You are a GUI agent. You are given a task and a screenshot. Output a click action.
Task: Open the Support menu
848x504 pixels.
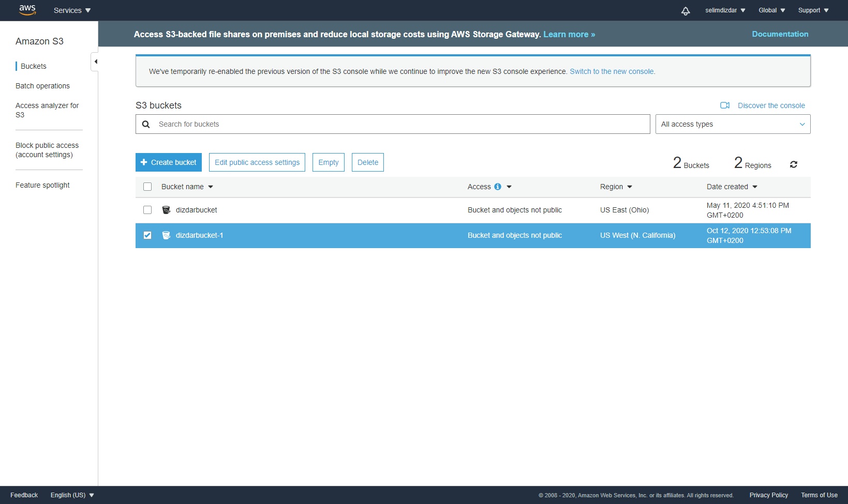tap(813, 10)
